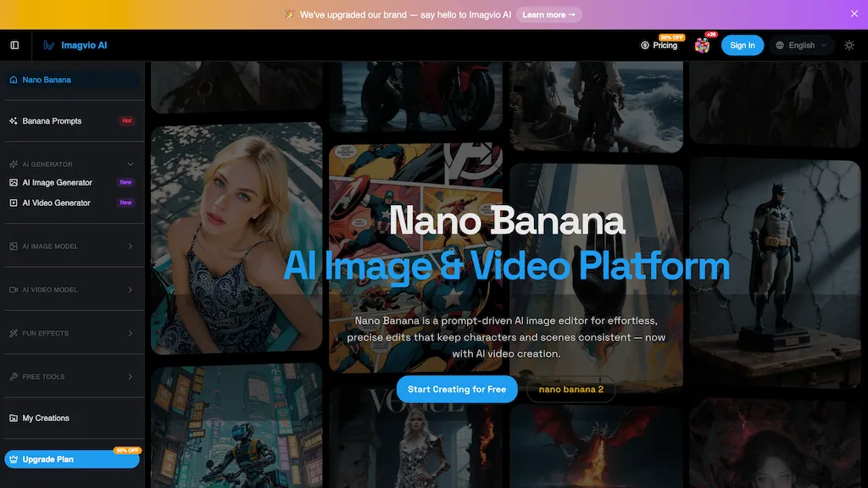Image resolution: width=868 pixels, height=488 pixels.
Task: Click the AI Generator sparkle header icon
Action: point(14,164)
